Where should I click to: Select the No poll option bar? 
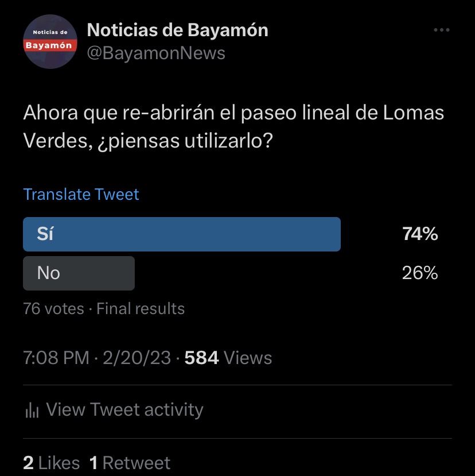79,273
